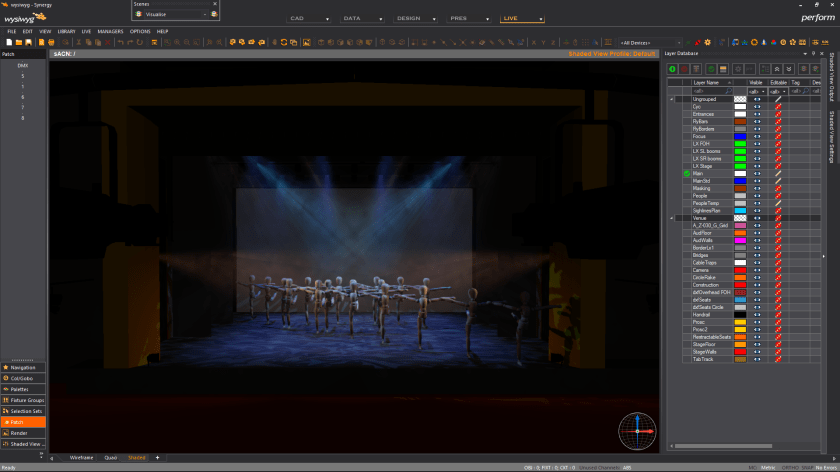
Task: Collapse the Venue layer group
Action: click(672, 218)
